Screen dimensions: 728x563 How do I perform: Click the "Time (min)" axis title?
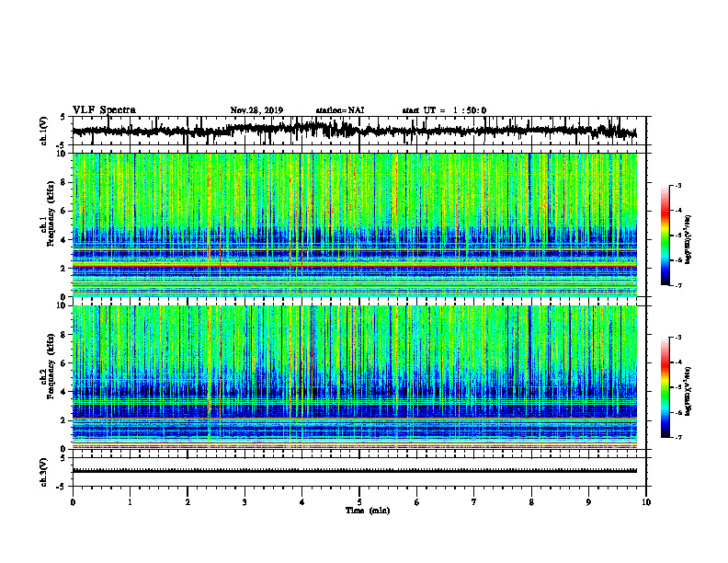tap(368, 511)
